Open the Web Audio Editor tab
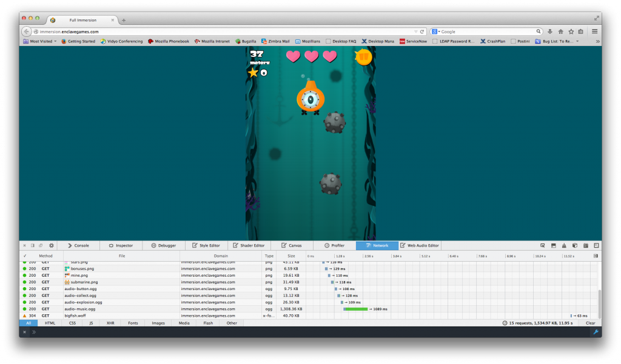The image size is (621, 364). tap(420, 245)
